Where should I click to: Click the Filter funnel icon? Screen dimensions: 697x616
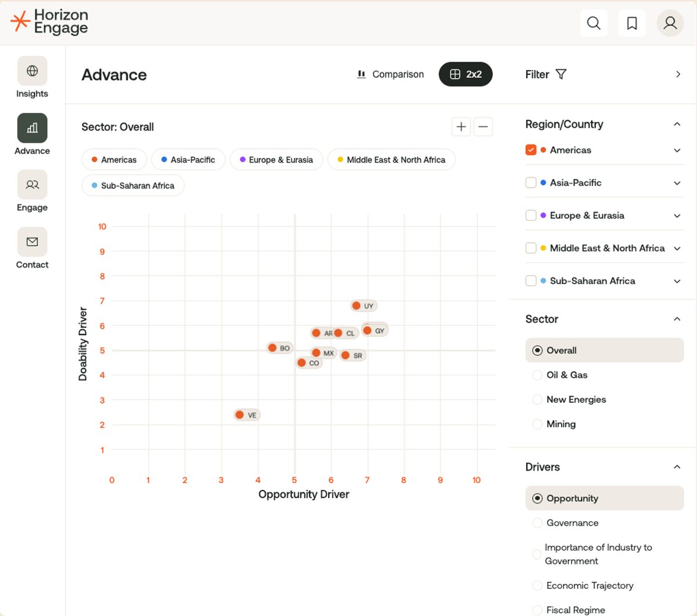(561, 74)
